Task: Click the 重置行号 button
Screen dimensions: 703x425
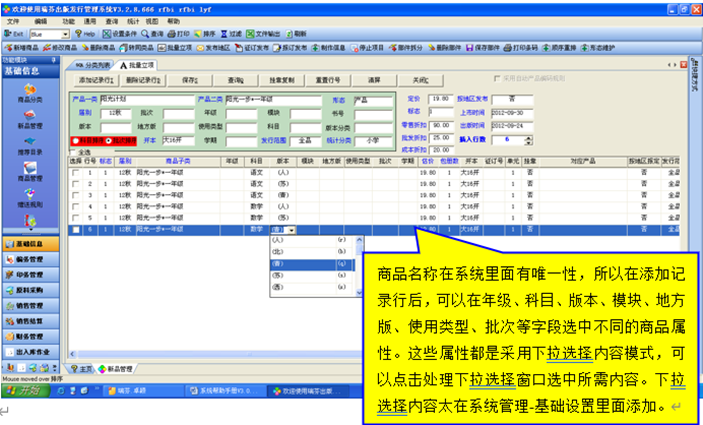Action: [327, 81]
